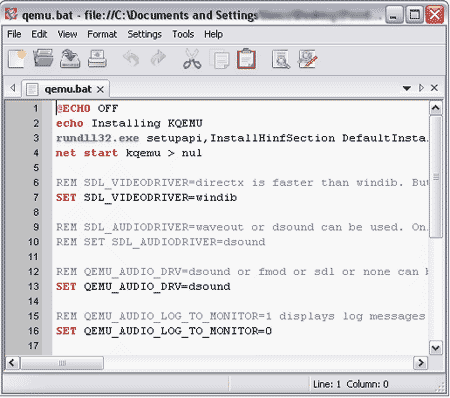Close the qemu.bat editor window
This screenshot has width=450, height=398.
(435, 15)
